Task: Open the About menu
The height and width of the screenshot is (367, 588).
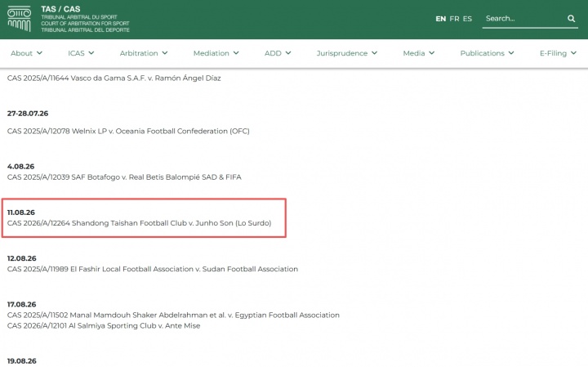Action: [26, 53]
